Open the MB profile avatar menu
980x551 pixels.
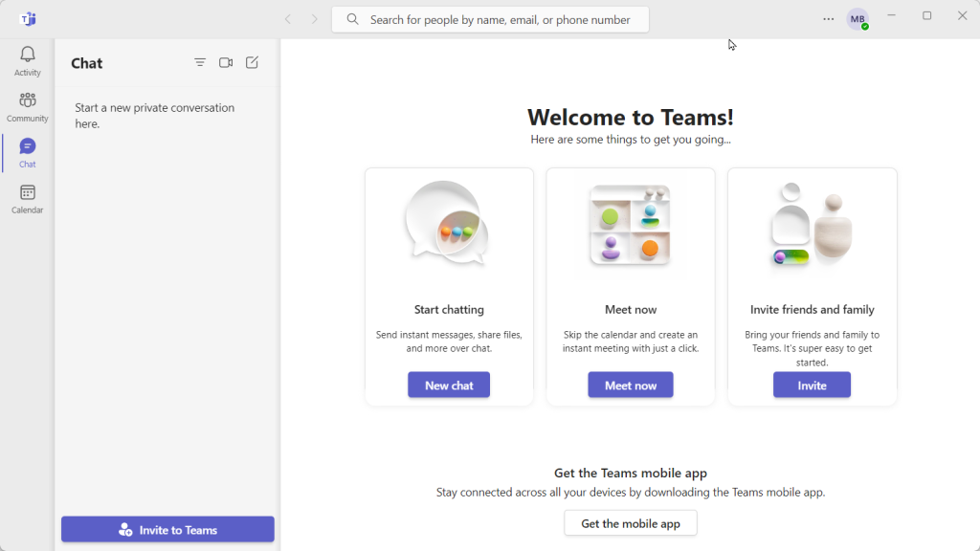[x=857, y=19]
